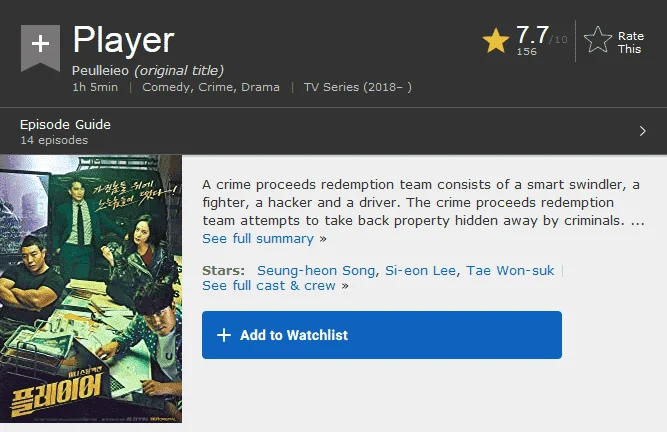This screenshot has height=432, width=667.
Task: Open Tae Won-suk's profile
Action: pos(510,270)
